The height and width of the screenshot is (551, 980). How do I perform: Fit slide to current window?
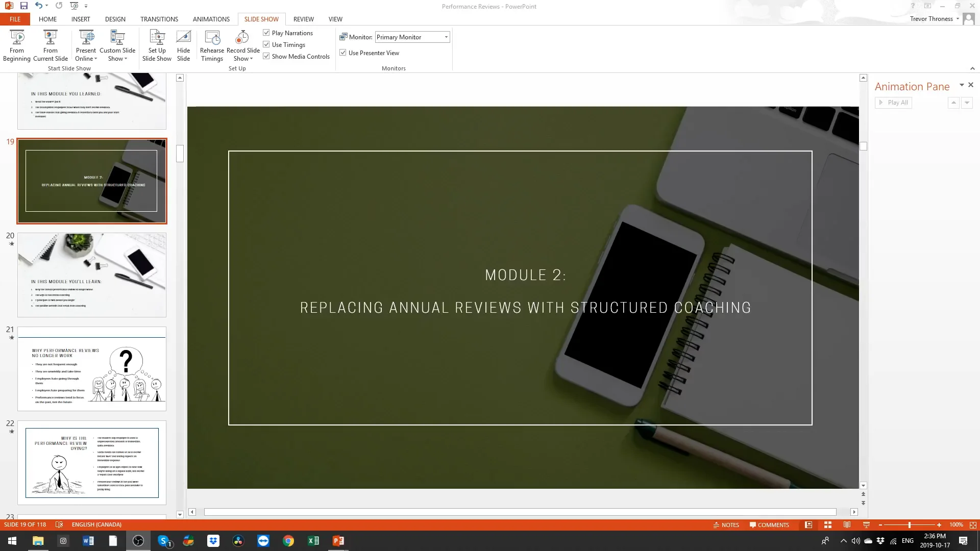pos(973,525)
